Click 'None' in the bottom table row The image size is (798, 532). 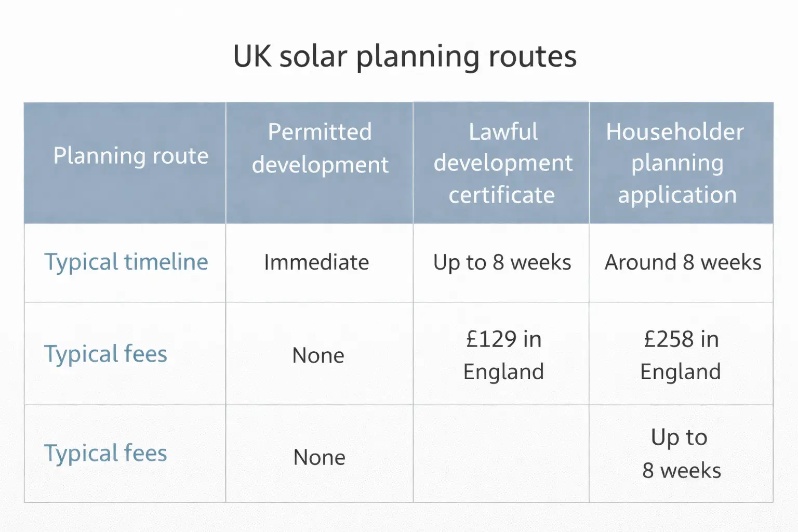[x=319, y=458]
